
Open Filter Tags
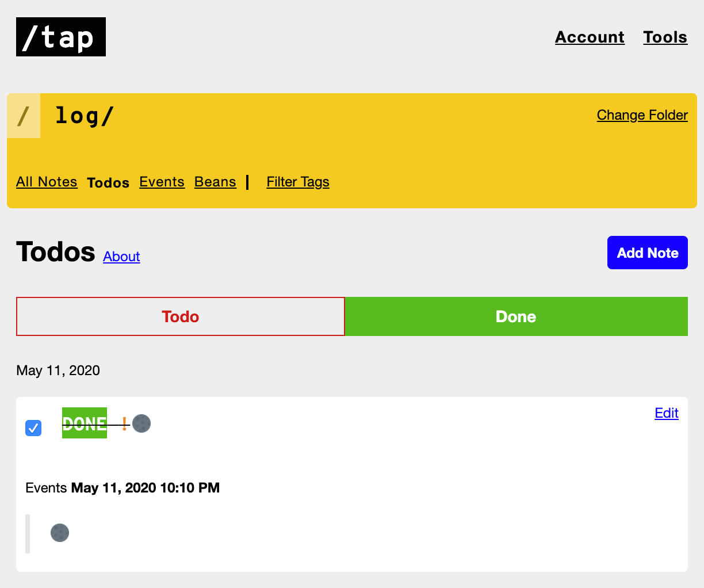pyautogui.click(x=298, y=182)
